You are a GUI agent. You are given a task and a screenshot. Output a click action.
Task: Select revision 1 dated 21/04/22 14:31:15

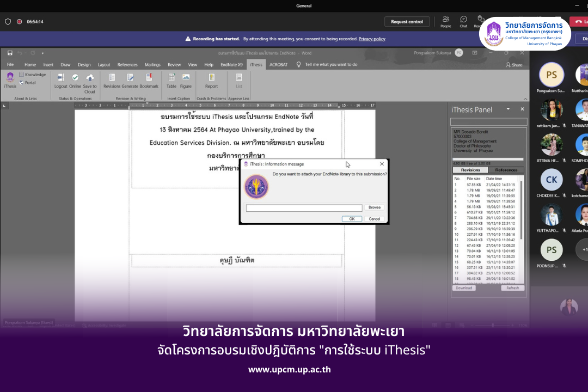coord(486,185)
